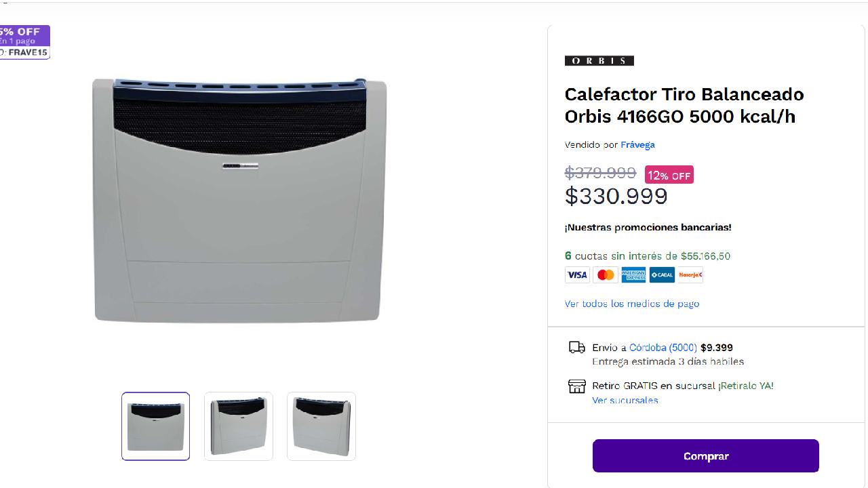Change shipping location Córdoba (5000)
The height and width of the screenshot is (488, 868).
pos(663,348)
